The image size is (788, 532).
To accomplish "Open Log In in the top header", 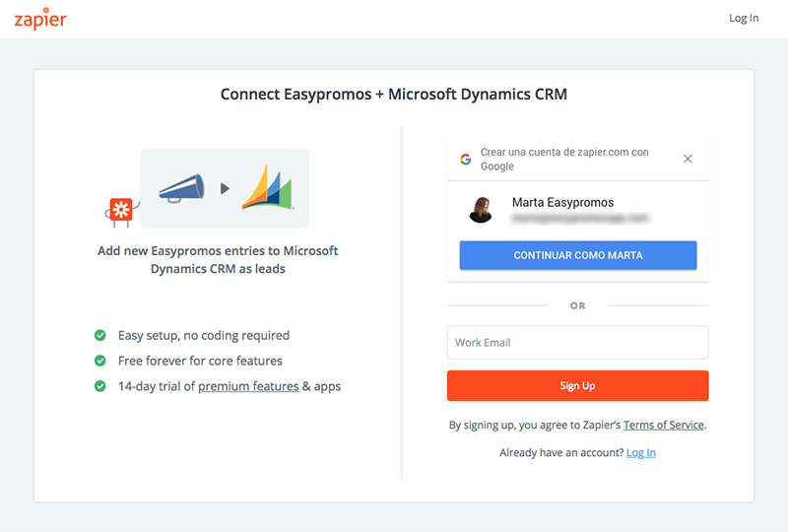I will [x=744, y=18].
